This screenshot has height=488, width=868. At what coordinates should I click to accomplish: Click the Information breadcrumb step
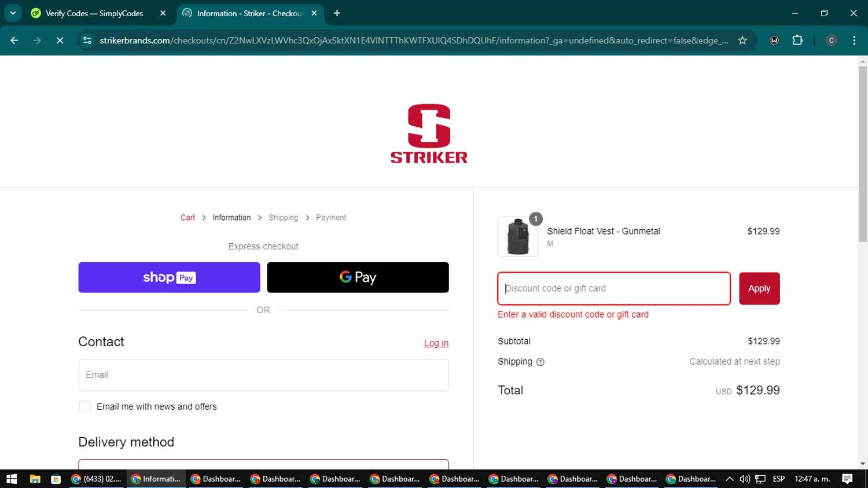point(231,218)
